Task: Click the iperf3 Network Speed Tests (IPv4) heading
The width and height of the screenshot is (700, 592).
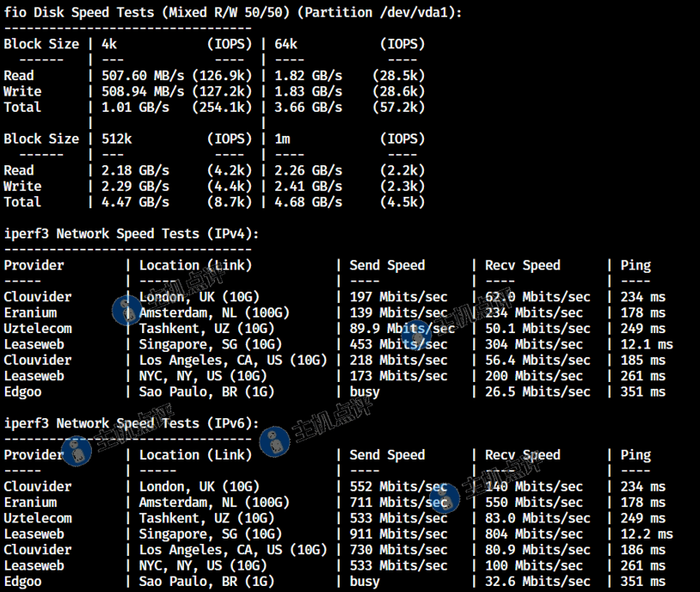Action: (x=131, y=233)
